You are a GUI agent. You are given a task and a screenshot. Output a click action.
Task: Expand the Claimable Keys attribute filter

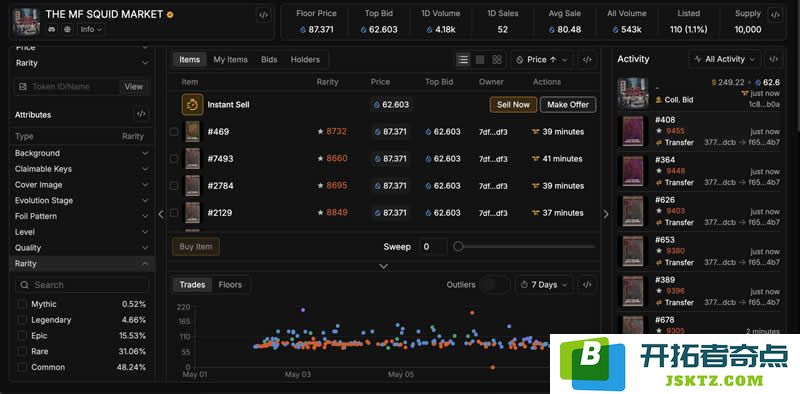click(82, 169)
